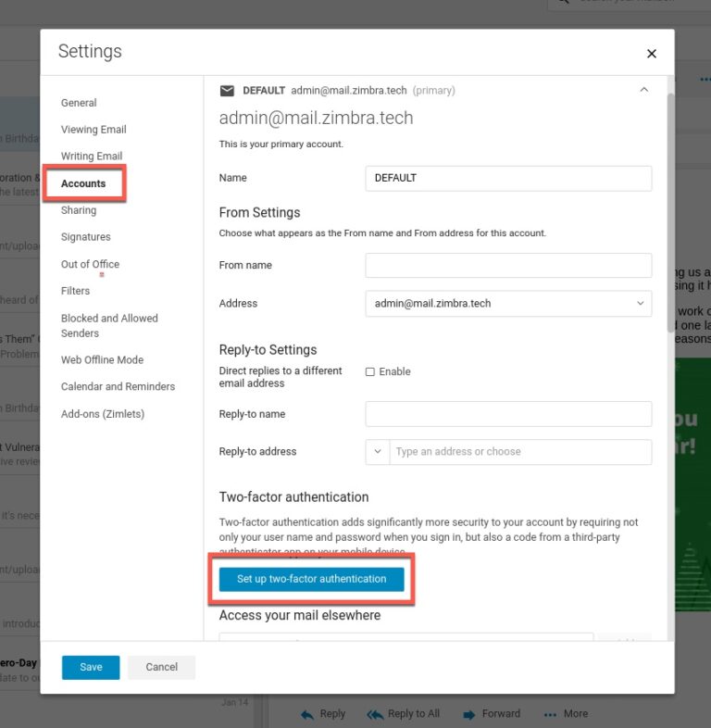Click the settings panel vertical scrollbar
711x728 pixels.
click(x=670, y=213)
